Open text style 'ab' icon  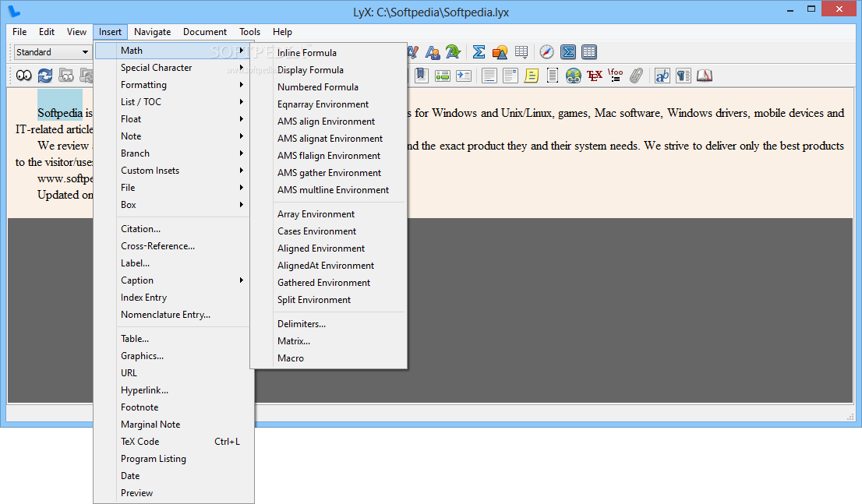[662, 76]
